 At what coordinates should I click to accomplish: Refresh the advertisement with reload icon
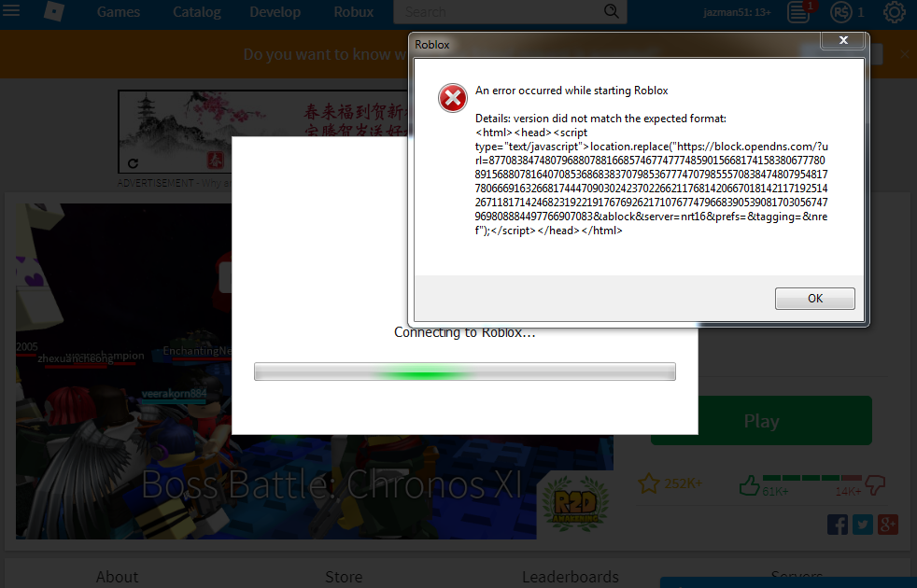(133, 163)
